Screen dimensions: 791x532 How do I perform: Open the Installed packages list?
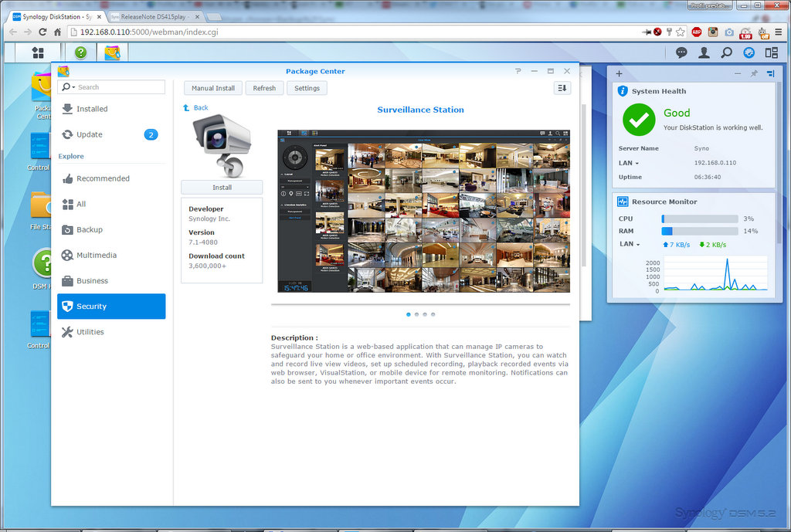tap(111, 109)
